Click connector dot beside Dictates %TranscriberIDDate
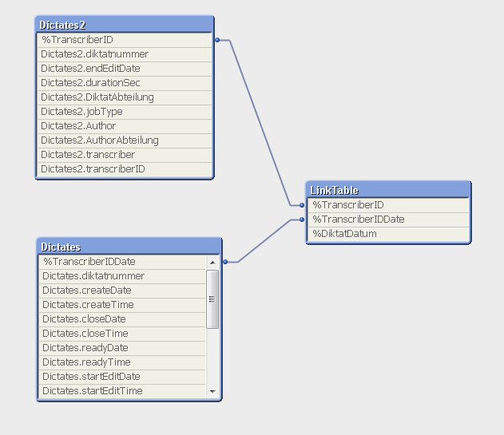The image size is (504, 435). point(225,262)
